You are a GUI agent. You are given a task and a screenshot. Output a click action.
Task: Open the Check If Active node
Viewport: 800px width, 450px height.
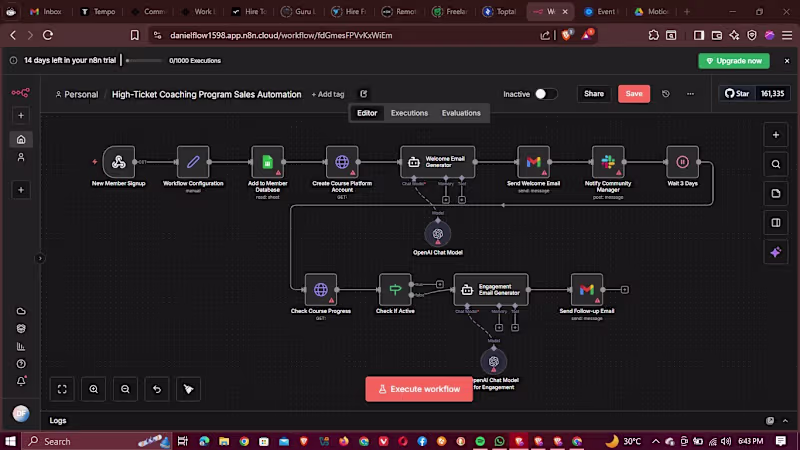pos(395,290)
